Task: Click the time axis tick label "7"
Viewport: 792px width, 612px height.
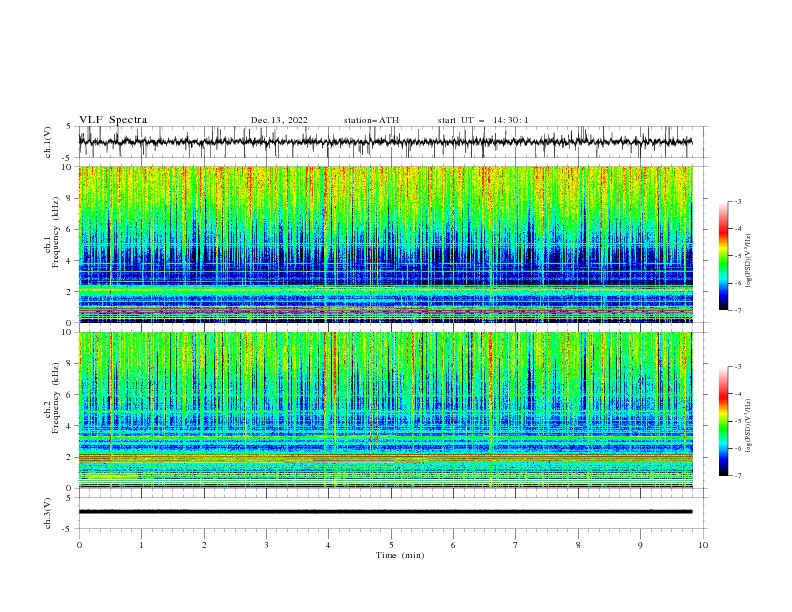Action: pyautogui.click(x=516, y=545)
